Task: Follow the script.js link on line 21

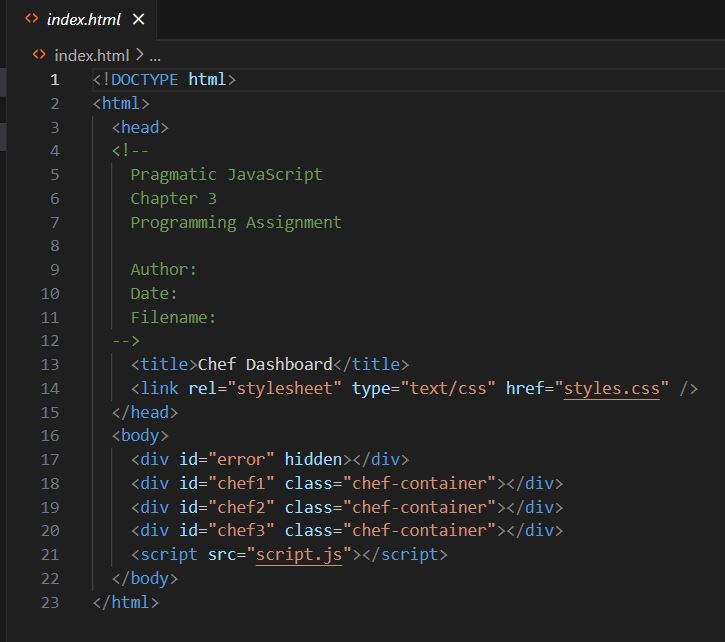Action: pos(298,554)
